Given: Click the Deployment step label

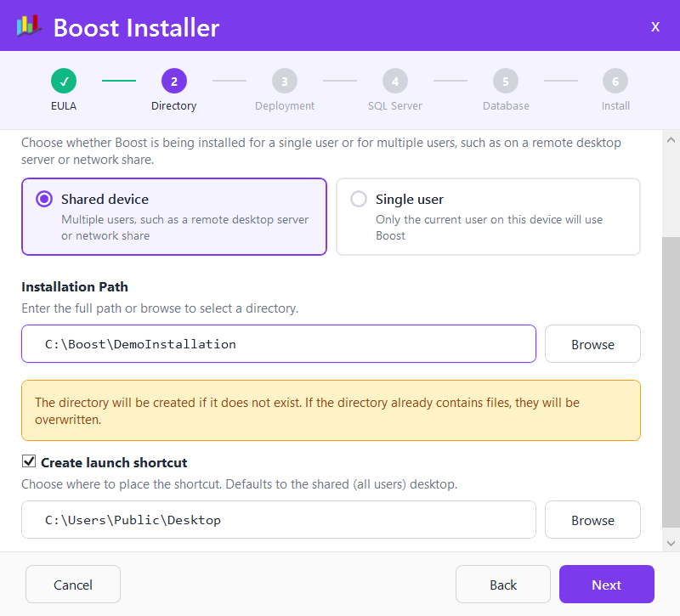Looking at the screenshot, I should [285, 105].
